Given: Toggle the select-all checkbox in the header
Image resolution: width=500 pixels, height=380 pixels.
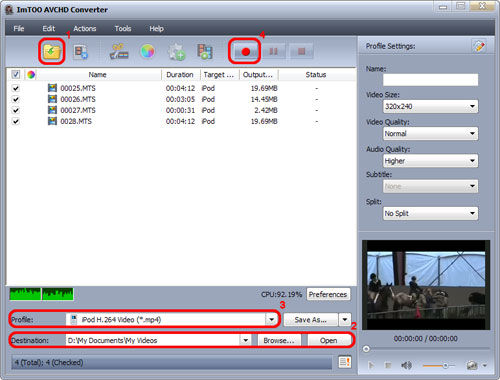Looking at the screenshot, I should (16, 74).
